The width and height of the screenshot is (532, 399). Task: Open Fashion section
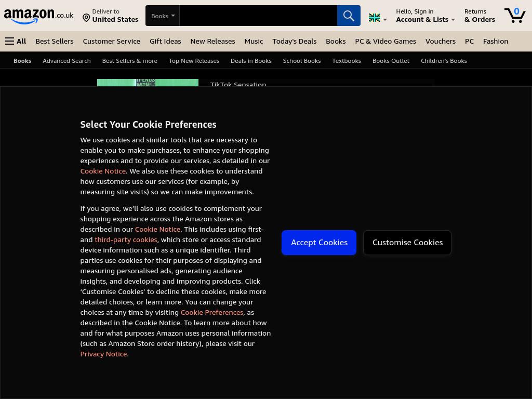pos(495,41)
